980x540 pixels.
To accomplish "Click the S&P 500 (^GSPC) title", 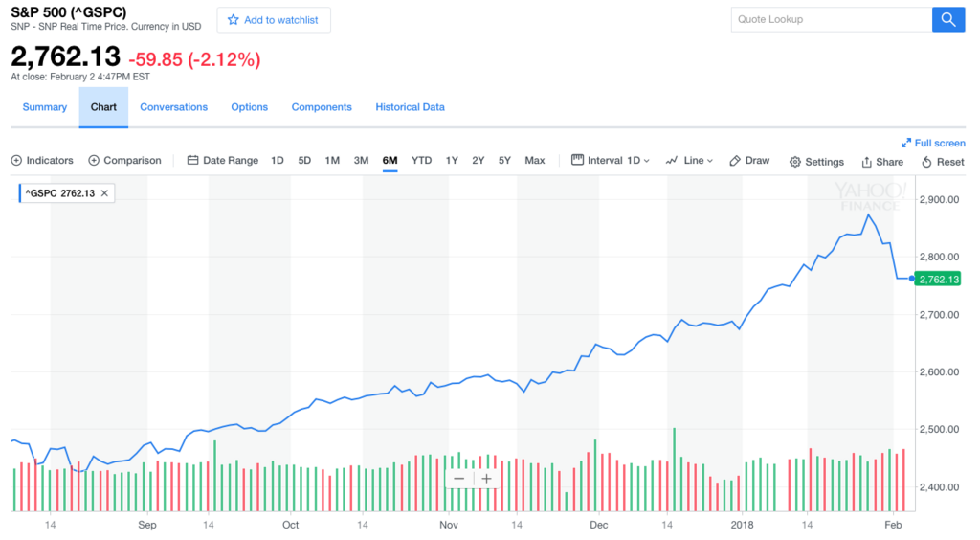I will tap(69, 11).
